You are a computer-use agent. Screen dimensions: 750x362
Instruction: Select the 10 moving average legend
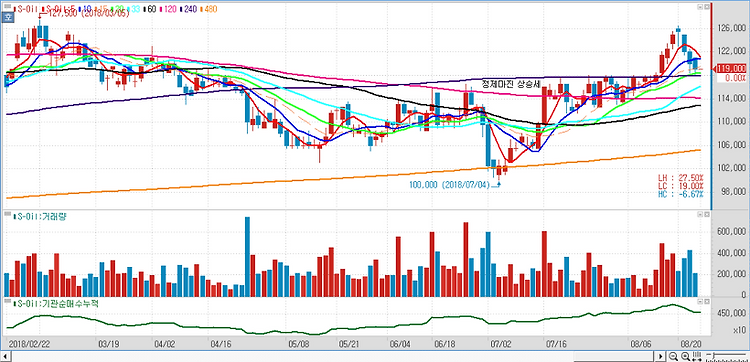(85, 9)
